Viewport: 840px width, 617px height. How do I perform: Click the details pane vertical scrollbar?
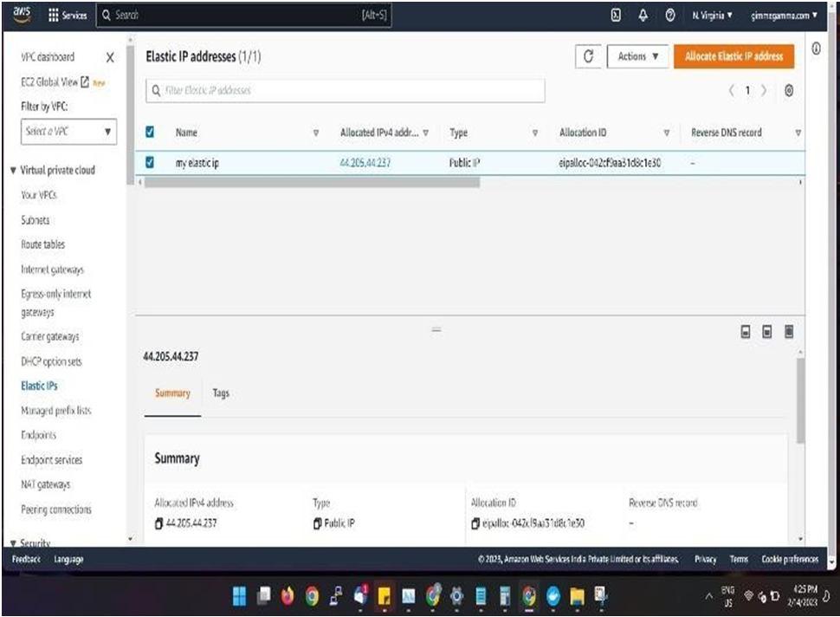coord(800,400)
